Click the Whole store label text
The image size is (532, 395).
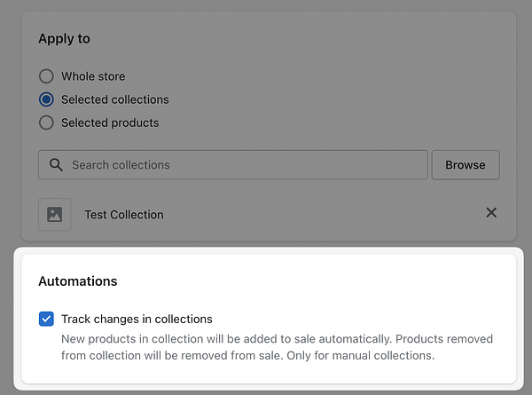(x=93, y=76)
